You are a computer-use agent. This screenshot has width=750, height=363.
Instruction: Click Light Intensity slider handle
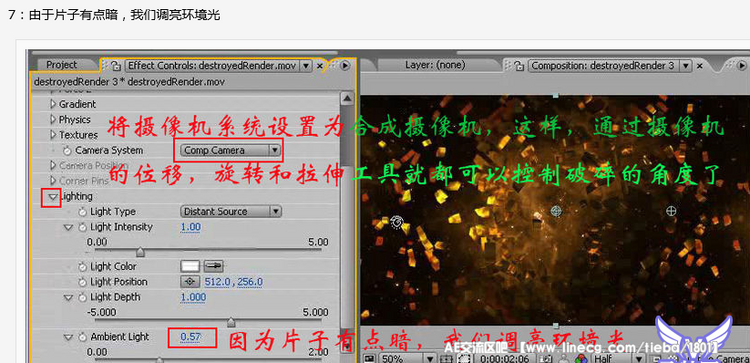pyautogui.click(x=140, y=252)
